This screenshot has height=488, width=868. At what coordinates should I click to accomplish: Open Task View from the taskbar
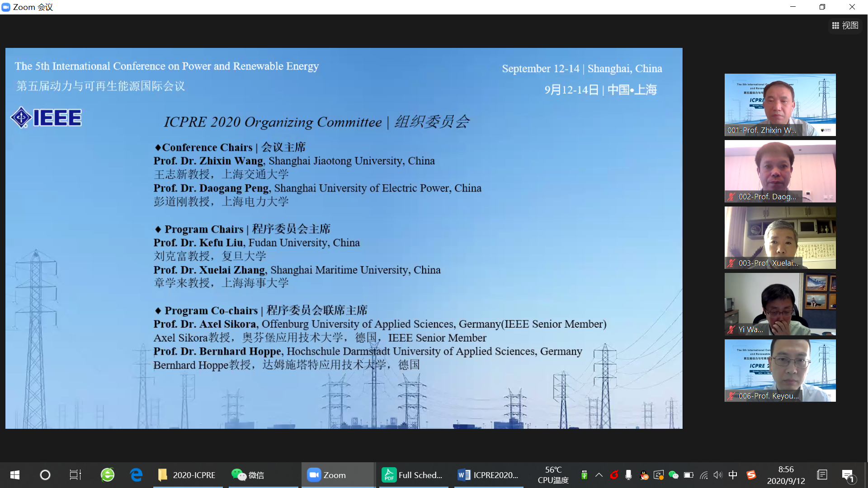point(75,475)
